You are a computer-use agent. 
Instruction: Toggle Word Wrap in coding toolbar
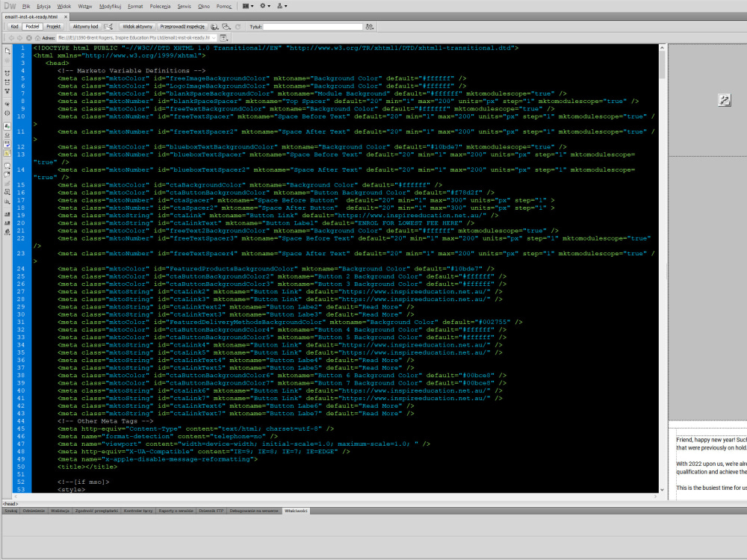pos(7,144)
